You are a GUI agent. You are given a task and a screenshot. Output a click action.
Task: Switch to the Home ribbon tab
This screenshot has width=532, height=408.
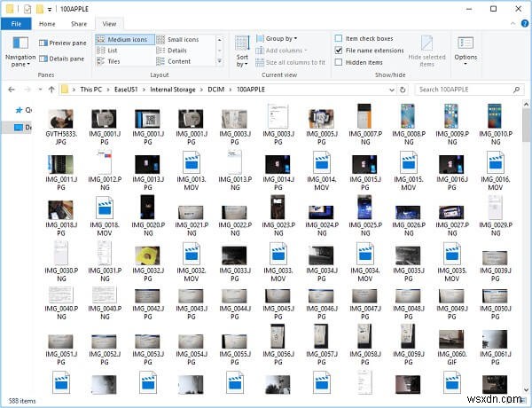click(x=47, y=24)
